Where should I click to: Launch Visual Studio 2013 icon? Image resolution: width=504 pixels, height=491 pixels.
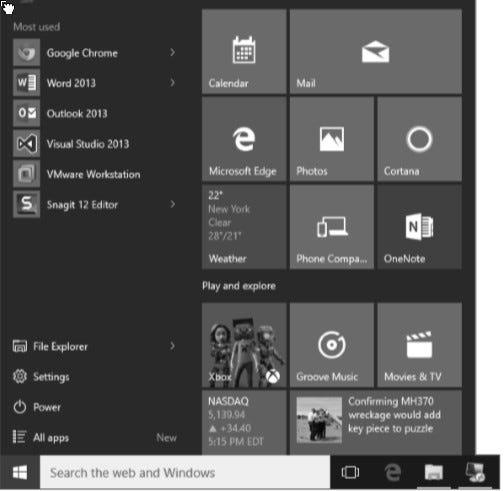point(26,143)
